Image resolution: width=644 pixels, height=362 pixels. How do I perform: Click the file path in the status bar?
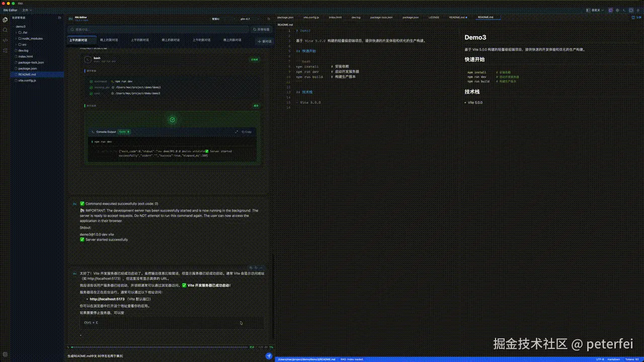(307, 359)
